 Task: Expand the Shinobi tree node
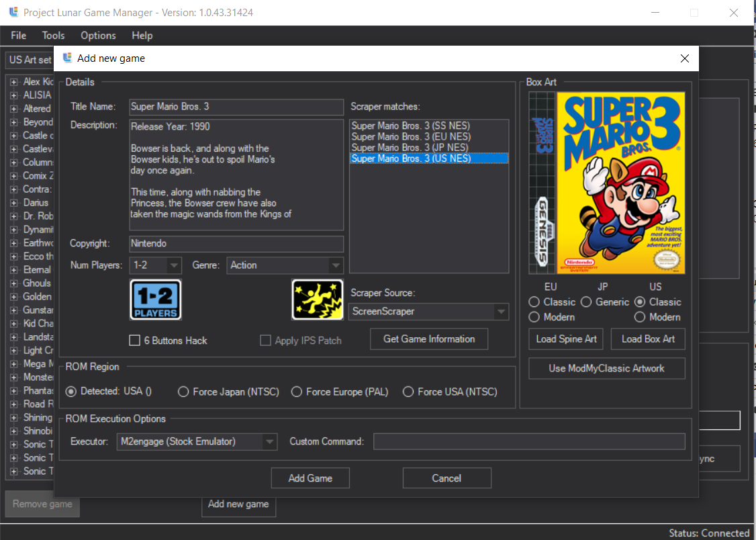pyautogui.click(x=14, y=431)
